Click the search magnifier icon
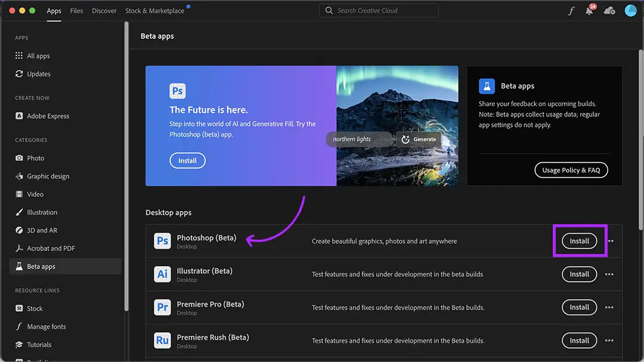The height and width of the screenshot is (362, 644). click(x=329, y=10)
